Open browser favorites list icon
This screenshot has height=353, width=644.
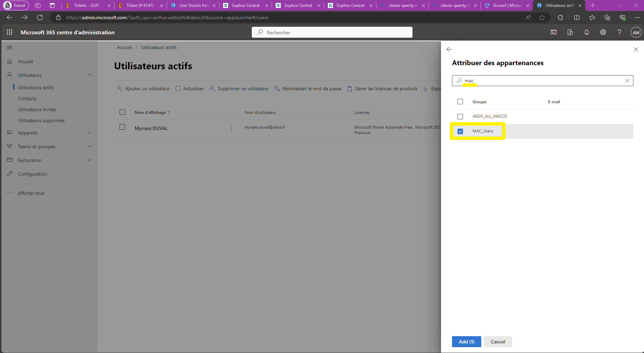pos(592,17)
